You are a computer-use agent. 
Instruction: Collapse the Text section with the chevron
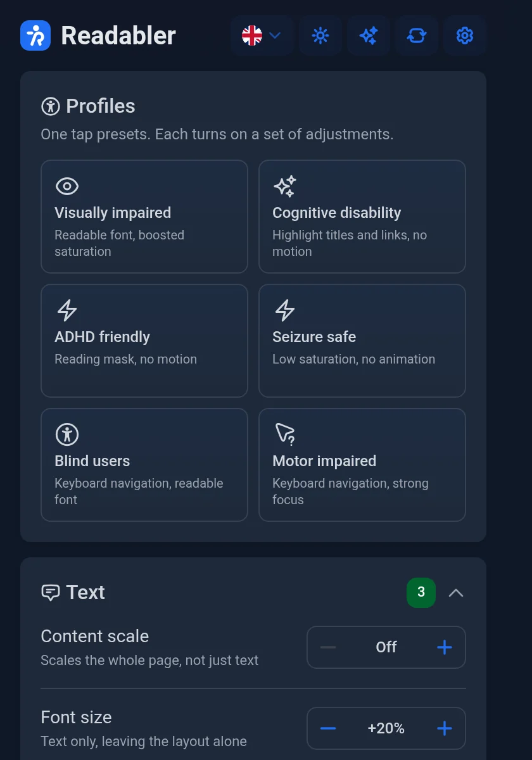(x=456, y=593)
